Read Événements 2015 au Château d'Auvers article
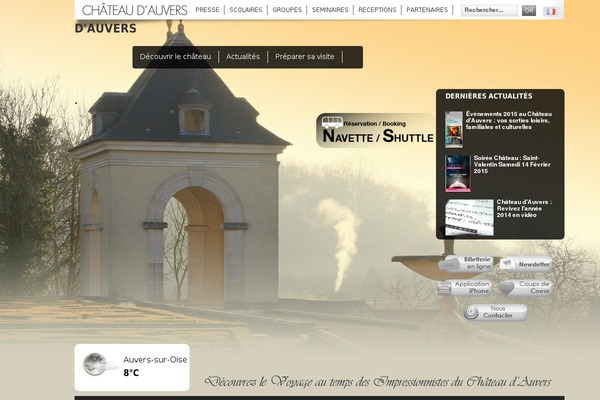Viewport: 600px width, 400px height. [x=509, y=121]
